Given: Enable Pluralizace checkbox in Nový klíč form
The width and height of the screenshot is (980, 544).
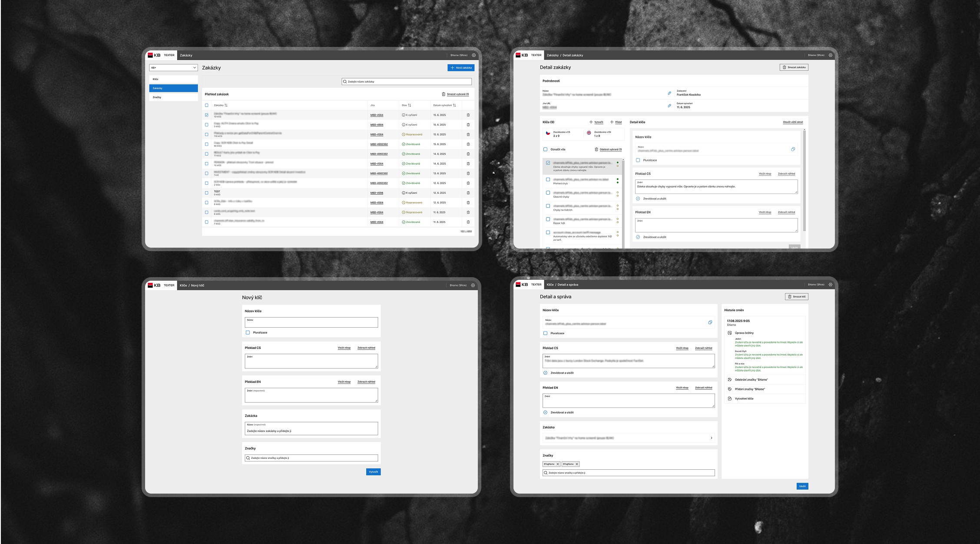Looking at the screenshot, I should pos(248,333).
